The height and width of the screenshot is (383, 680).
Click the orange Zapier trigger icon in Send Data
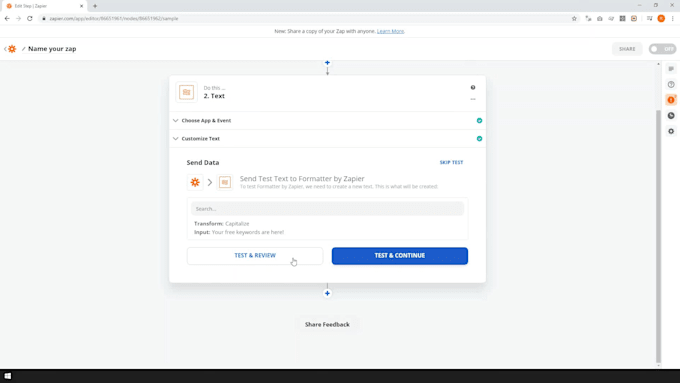195,182
